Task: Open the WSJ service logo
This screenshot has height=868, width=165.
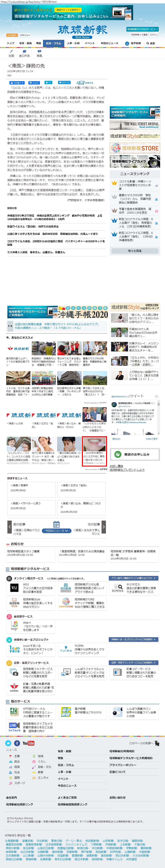Action: 14,587
